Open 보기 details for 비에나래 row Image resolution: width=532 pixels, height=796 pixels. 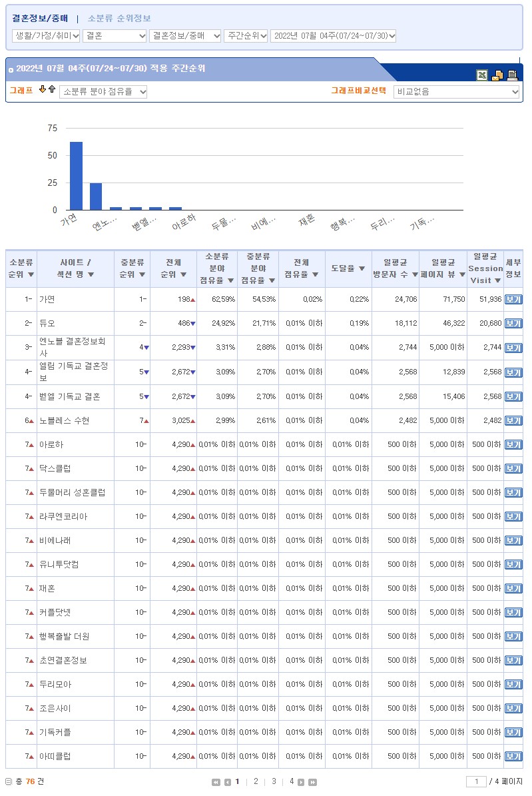click(513, 541)
